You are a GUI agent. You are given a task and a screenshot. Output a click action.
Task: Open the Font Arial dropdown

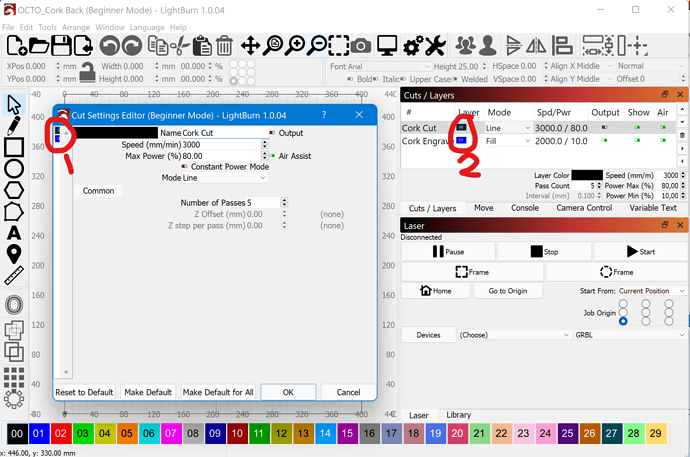point(389,66)
